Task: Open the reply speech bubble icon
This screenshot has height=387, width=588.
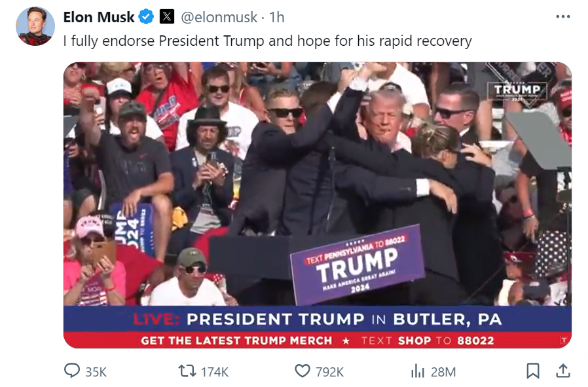Action: pos(71,371)
